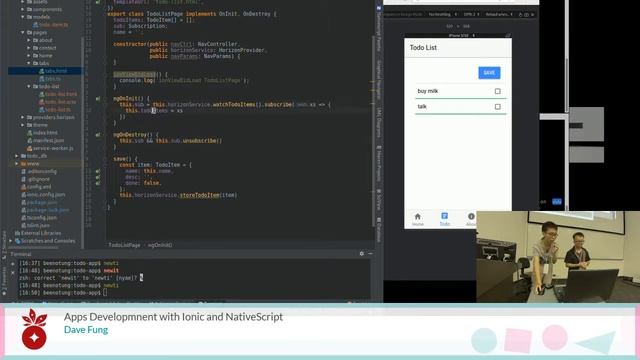Screen dimensions: 640x360
Task: Select Scratches and Consoles node
Action: tap(45, 241)
